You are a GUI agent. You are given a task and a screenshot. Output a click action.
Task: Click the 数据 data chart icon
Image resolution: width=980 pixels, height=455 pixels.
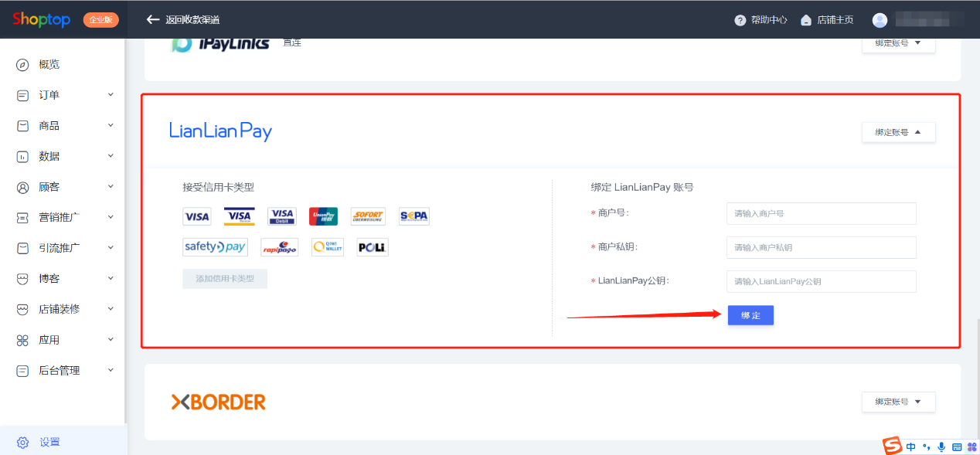tap(22, 157)
